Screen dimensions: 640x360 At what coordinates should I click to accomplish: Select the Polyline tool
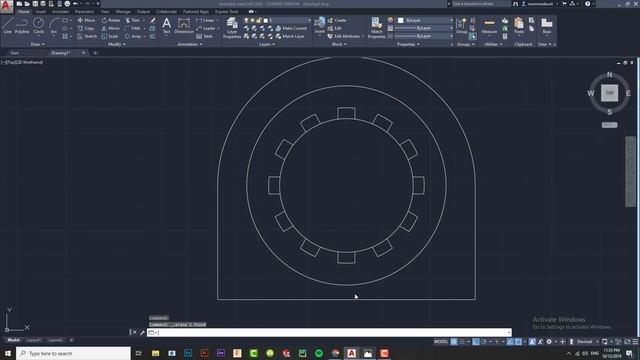coord(22,25)
